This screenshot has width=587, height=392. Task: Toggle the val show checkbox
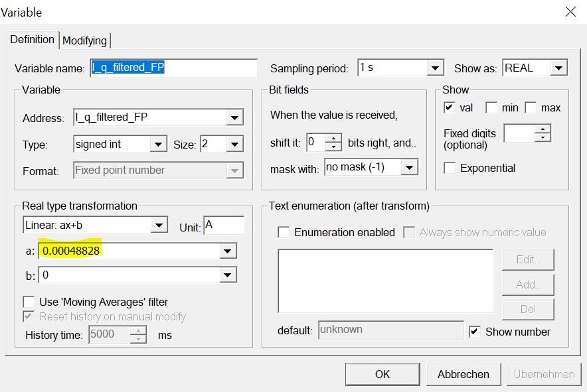[450, 107]
